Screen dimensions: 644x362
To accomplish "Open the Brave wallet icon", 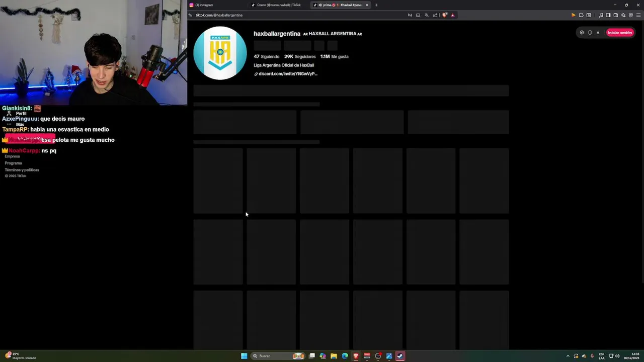I will click(616, 15).
